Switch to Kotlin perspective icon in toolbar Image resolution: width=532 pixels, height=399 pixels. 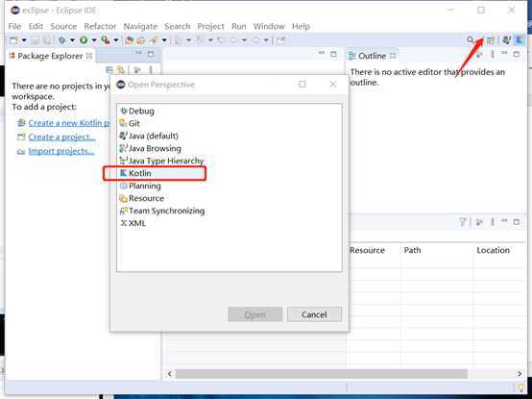pyautogui.click(x=519, y=40)
